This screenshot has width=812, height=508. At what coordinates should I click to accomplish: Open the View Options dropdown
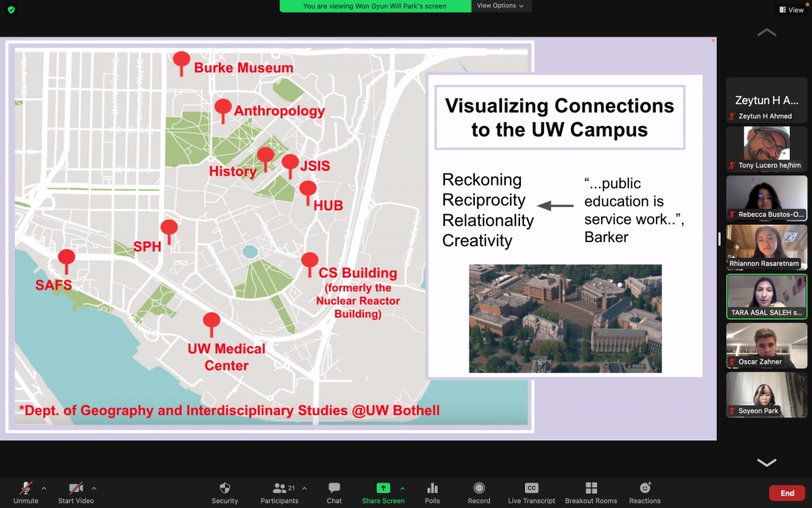point(500,6)
